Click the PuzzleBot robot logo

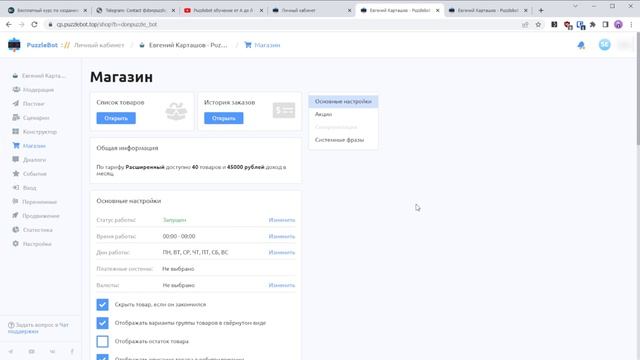tap(14, 45)
